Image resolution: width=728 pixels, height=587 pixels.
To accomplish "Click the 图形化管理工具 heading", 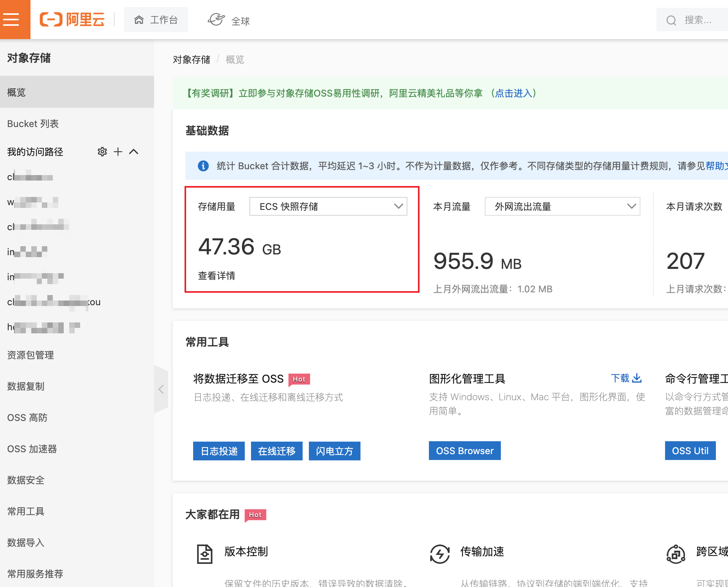I will coord(467,379).
